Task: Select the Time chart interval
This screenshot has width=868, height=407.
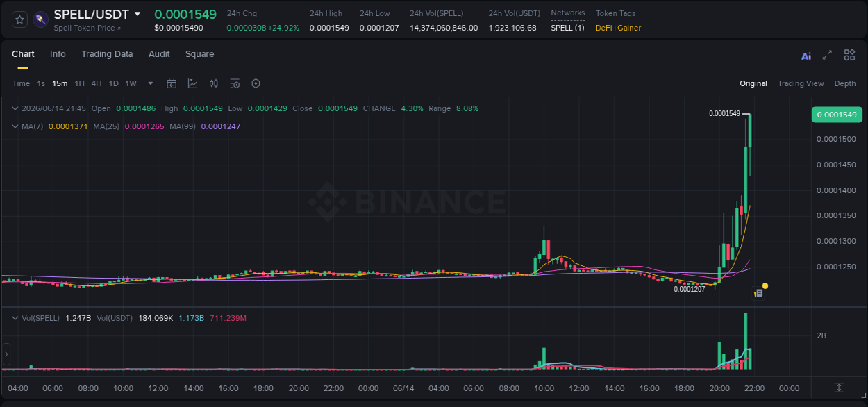Action: tap(21, 83)
